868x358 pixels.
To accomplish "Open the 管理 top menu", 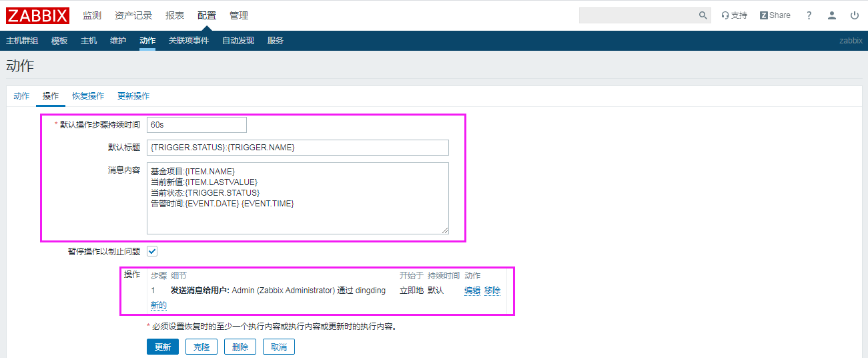I will click(239, 15).
